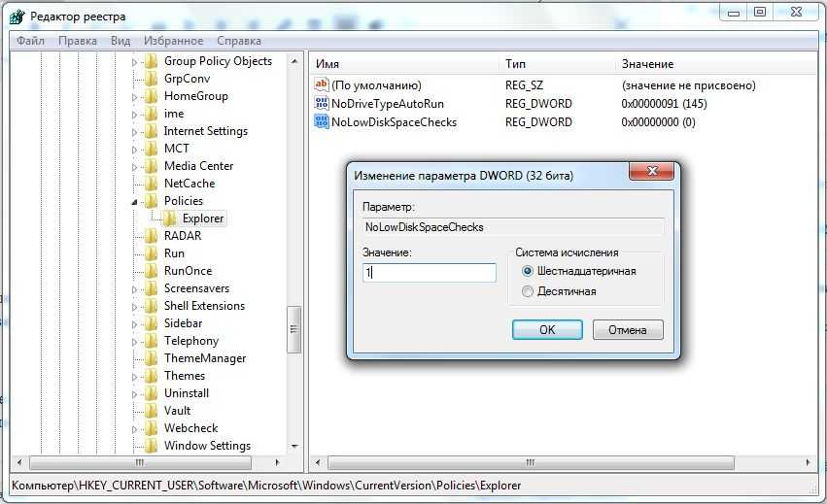This screenshot has height=504, width=827.
Task: Click the Run folder icon
Action: point(152,253)
